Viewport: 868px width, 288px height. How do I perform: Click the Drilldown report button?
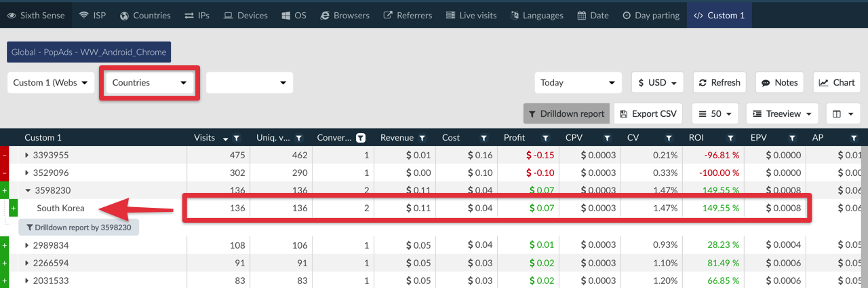(x=566, y=113)
